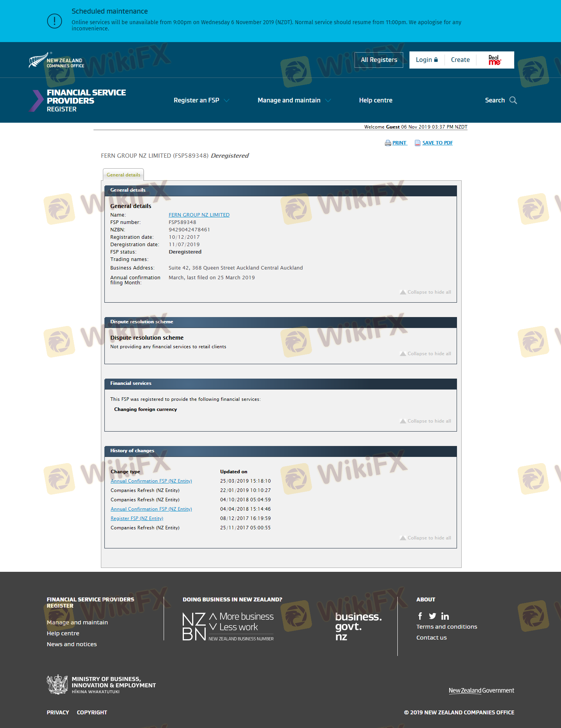Click the Login button with lock

pyautogui.click(x=427, y=60)
